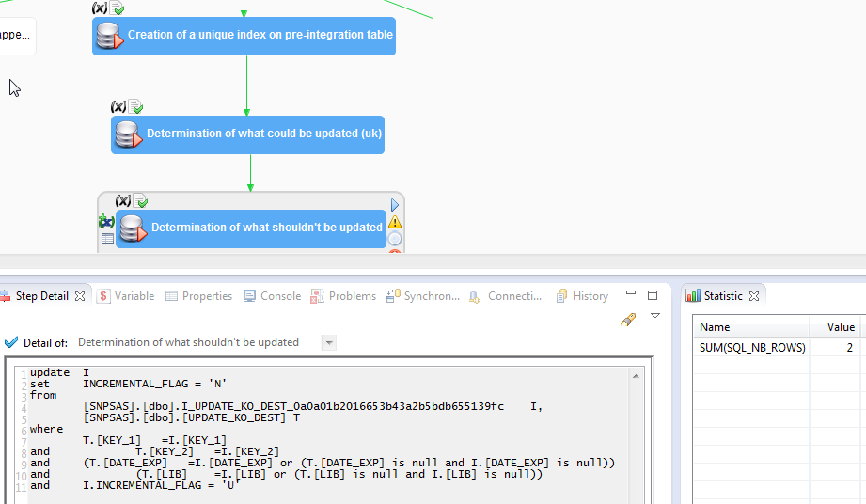This screenshot has height=504, width=866.
Task: Close the Statistic tab
Action: pyautogui.click(x=754, y=296)
